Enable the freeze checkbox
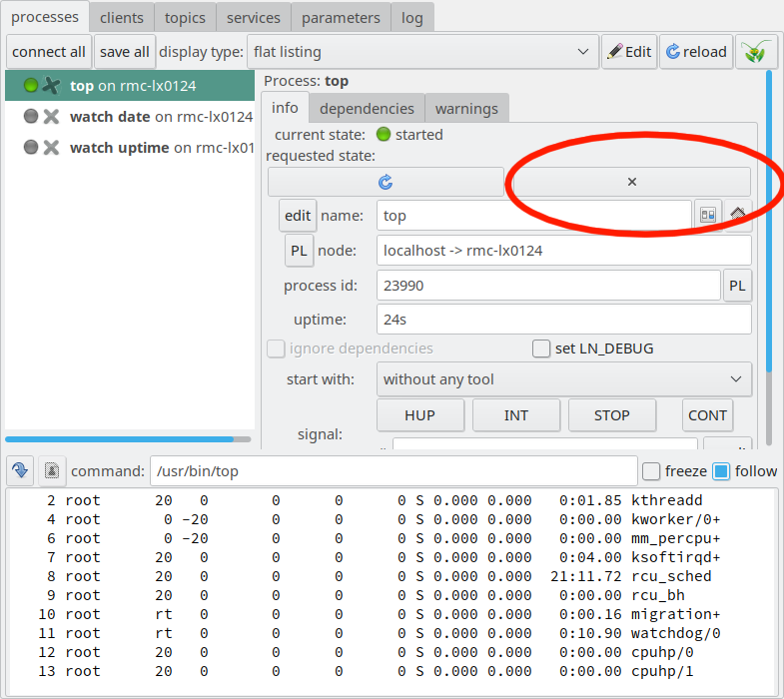784x699 pixels. (651, 471)
